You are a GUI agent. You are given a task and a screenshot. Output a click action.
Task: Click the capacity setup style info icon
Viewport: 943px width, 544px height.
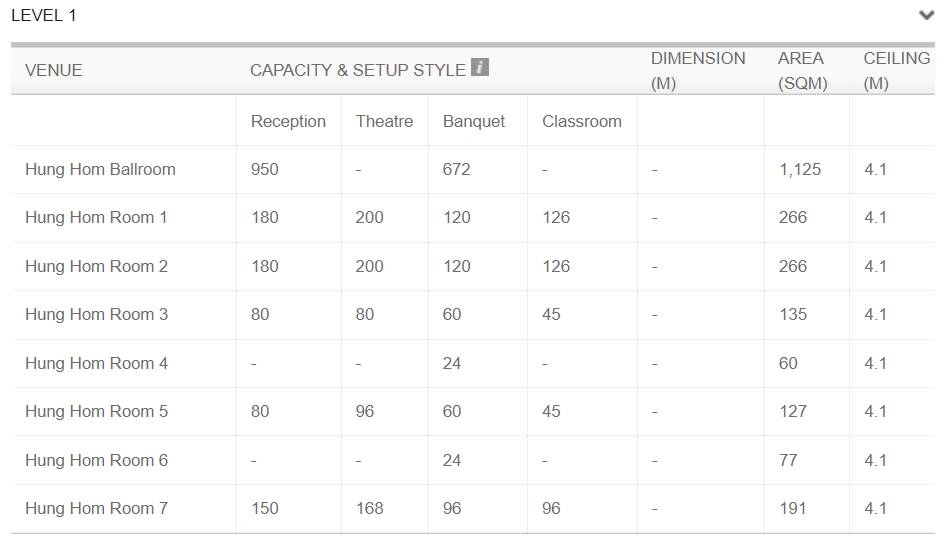pyautogui.click(x=479, y=67)
